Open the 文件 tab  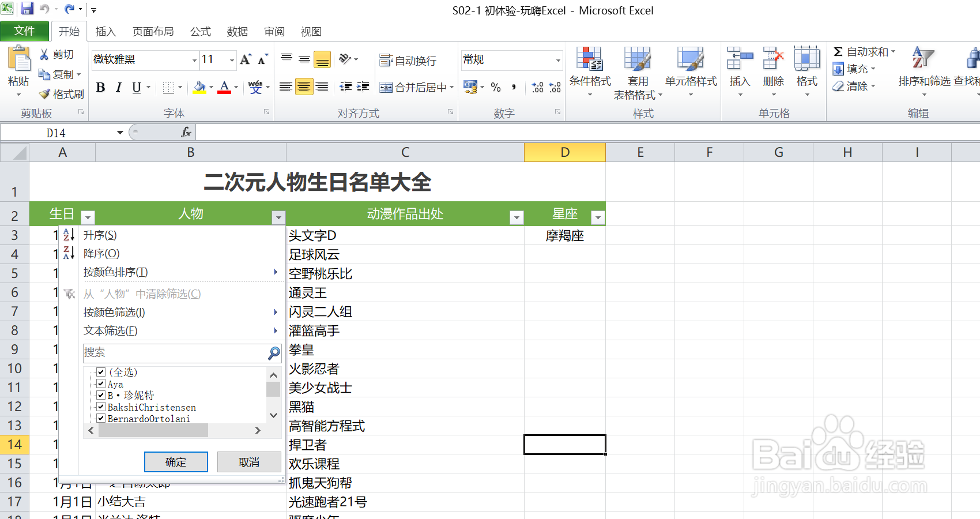[24, 31]
